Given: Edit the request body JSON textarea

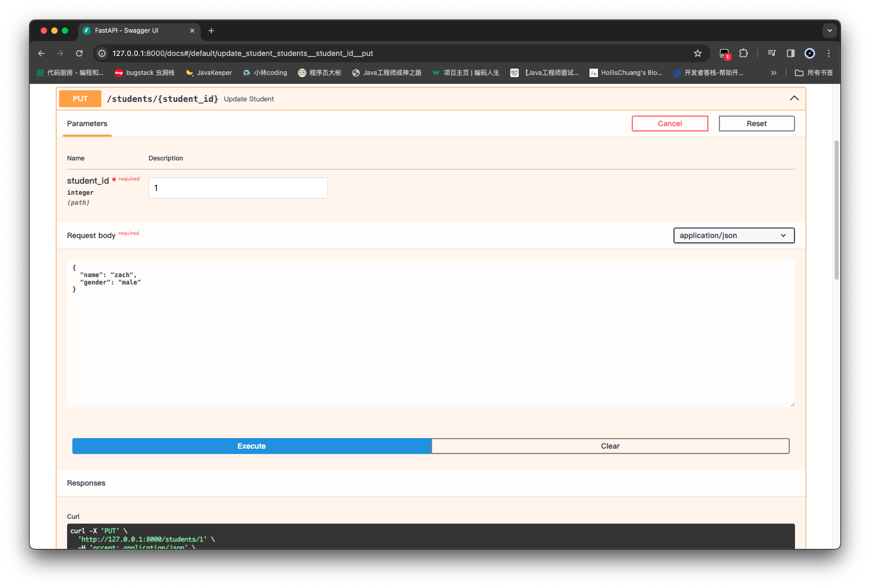Looking at the screenshot, I should point(431,333).
